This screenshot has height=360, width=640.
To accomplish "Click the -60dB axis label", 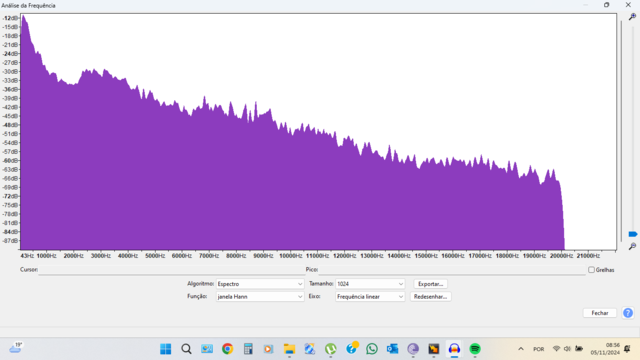I will tap(11, 161).
